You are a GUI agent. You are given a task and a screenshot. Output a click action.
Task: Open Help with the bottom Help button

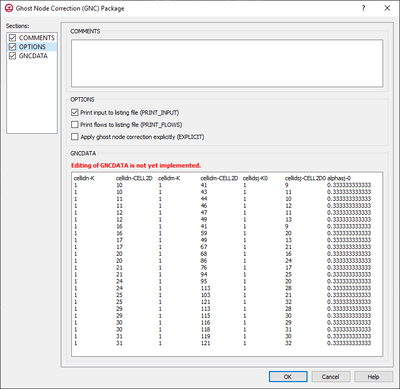point(373,377)
